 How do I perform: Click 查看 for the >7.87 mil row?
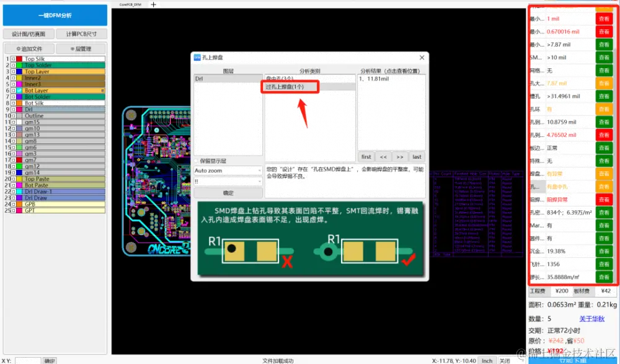604,45
